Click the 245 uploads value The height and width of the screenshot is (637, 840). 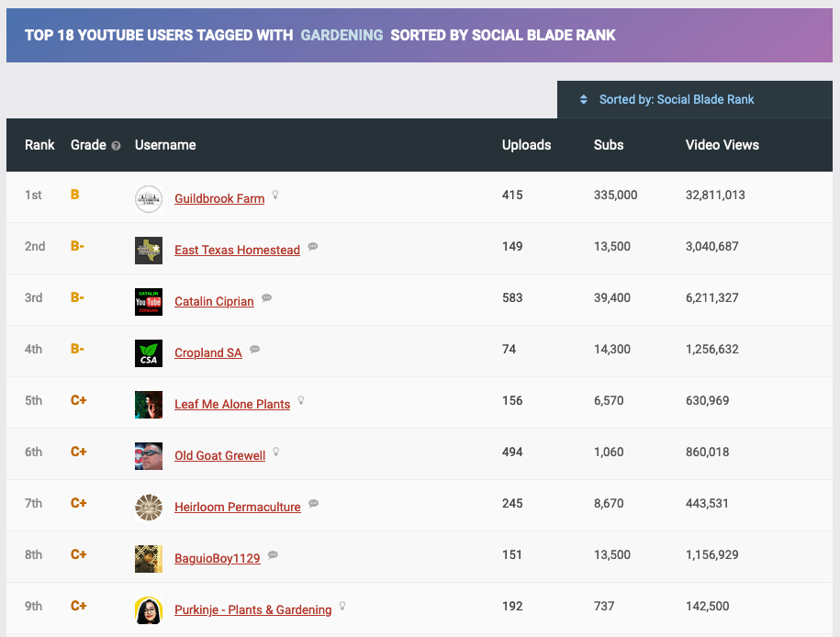[512, 504]
